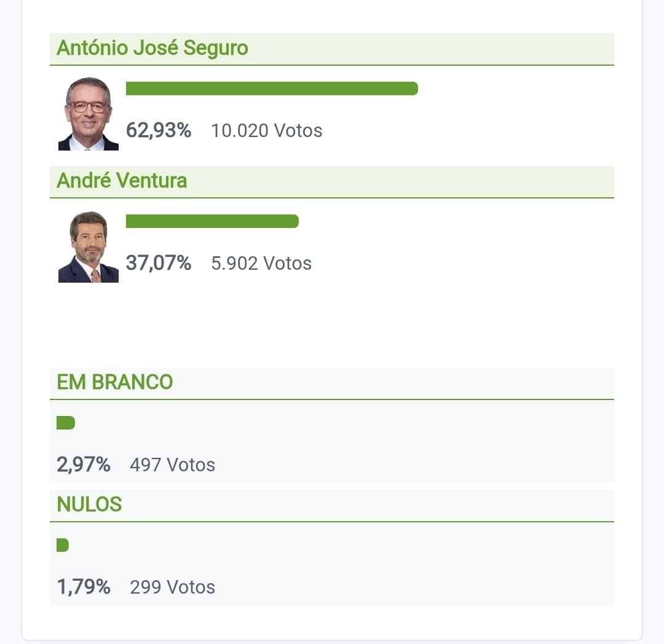Select the 1,79% null votes percentage

point(84,587)
